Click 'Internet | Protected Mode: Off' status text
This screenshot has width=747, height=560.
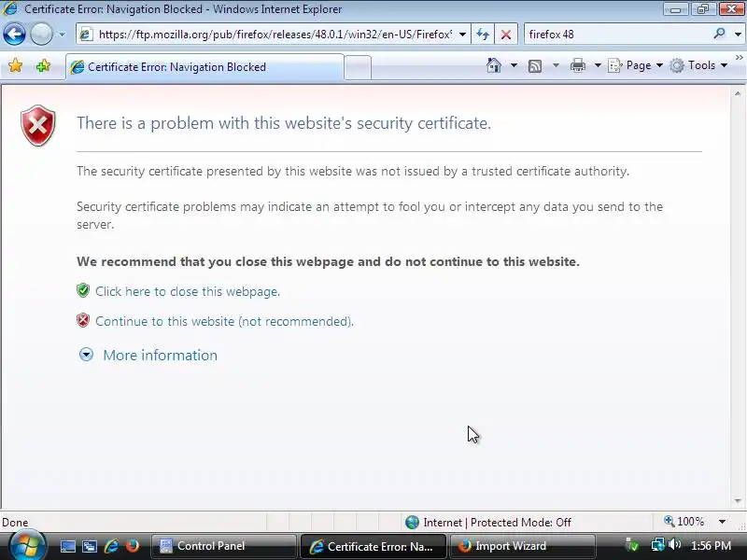pyautogui.click(x=497, y=523)
